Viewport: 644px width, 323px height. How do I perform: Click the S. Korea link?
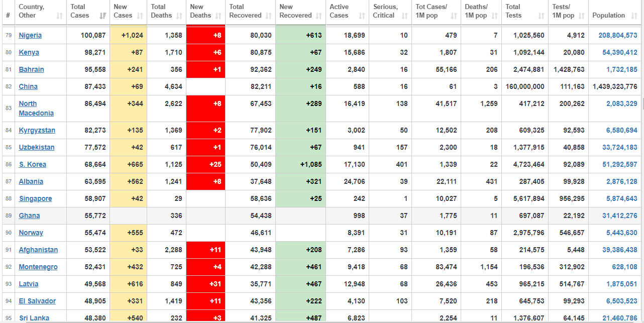click(32, 164)
